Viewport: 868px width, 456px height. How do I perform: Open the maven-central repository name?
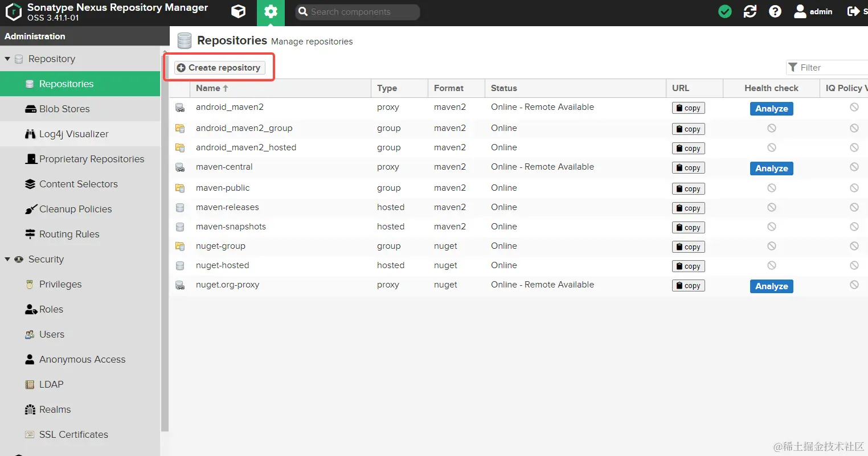click(224, 167)
